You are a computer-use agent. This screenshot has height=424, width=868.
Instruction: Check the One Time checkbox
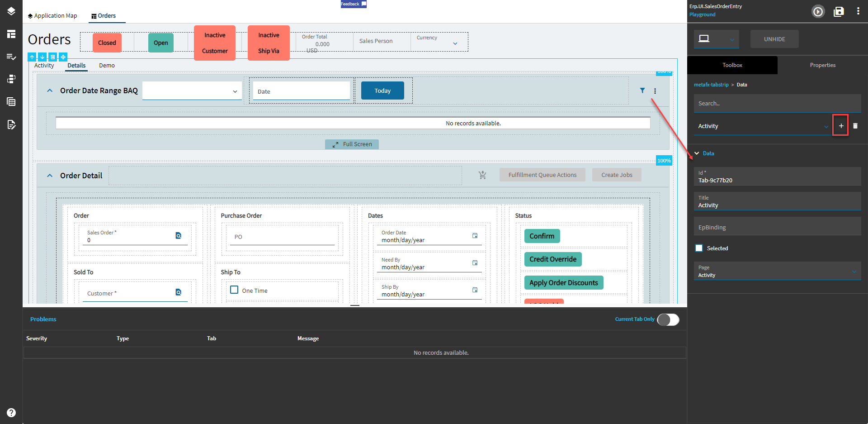tap(234, 290)
